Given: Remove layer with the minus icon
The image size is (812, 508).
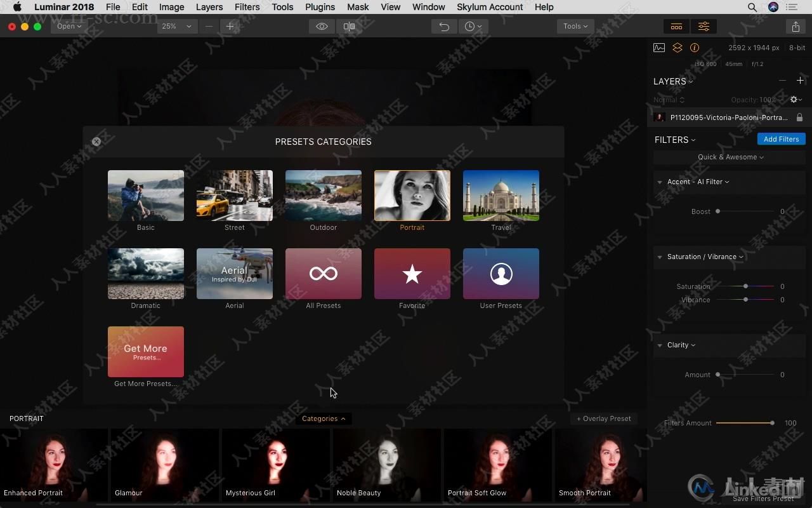Looking at the screenshot, I should 782,81.
